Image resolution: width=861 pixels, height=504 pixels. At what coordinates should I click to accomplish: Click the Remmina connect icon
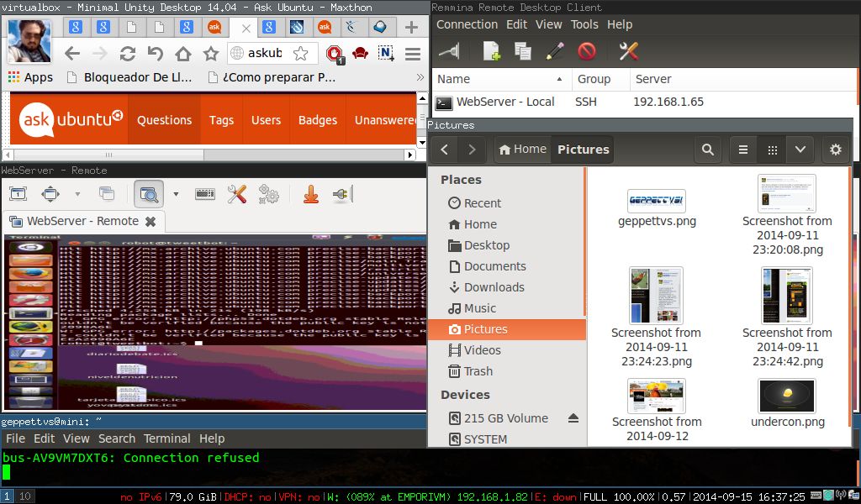point(450,51)
